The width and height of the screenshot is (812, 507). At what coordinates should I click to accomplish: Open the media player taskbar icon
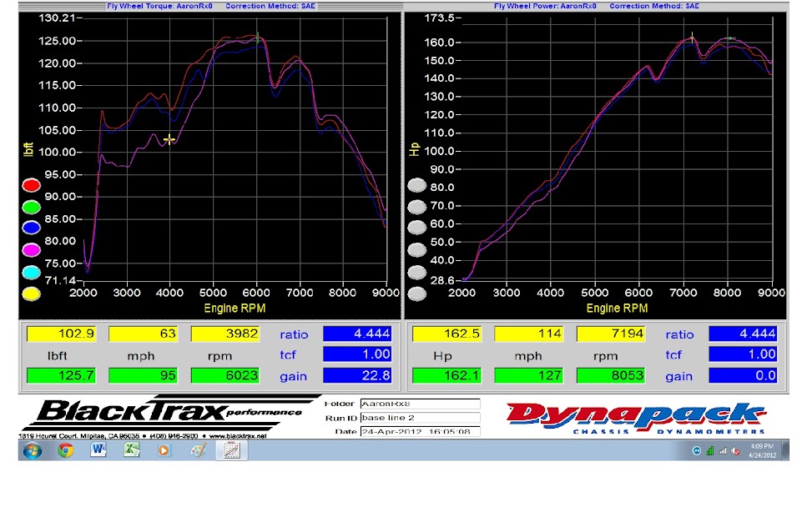[x=164, y=450]
